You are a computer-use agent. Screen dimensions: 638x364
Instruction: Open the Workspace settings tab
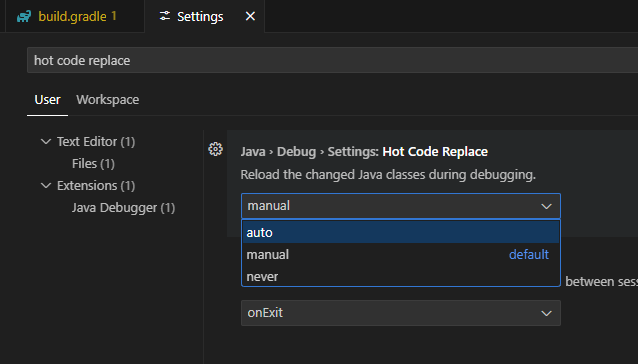(x=107, y=100)
